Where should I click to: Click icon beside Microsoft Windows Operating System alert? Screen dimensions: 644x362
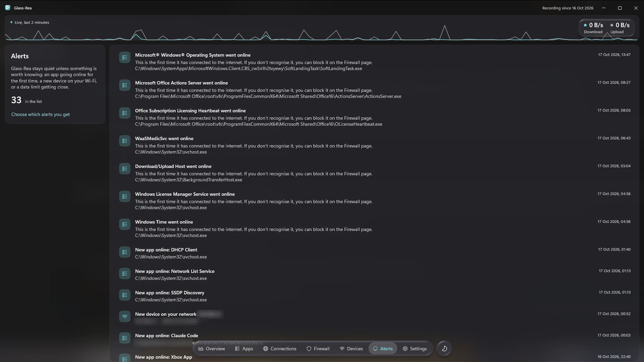(125, 57)
